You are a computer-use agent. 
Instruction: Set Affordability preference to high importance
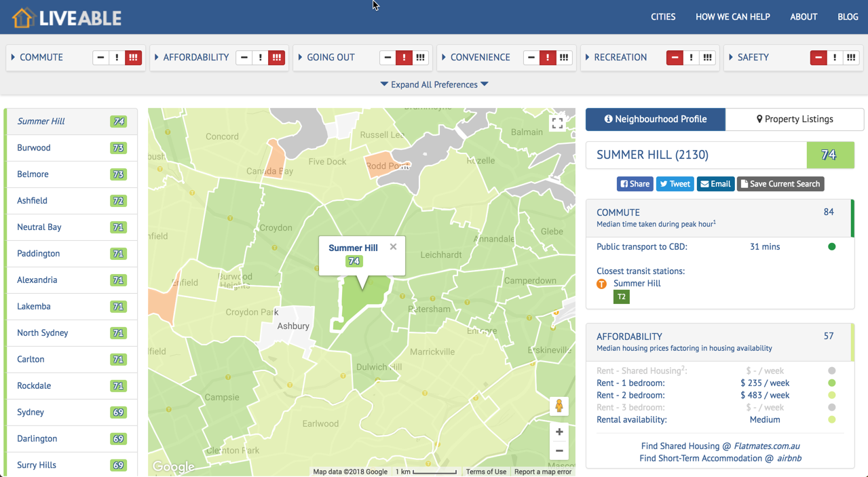point(277,58)
